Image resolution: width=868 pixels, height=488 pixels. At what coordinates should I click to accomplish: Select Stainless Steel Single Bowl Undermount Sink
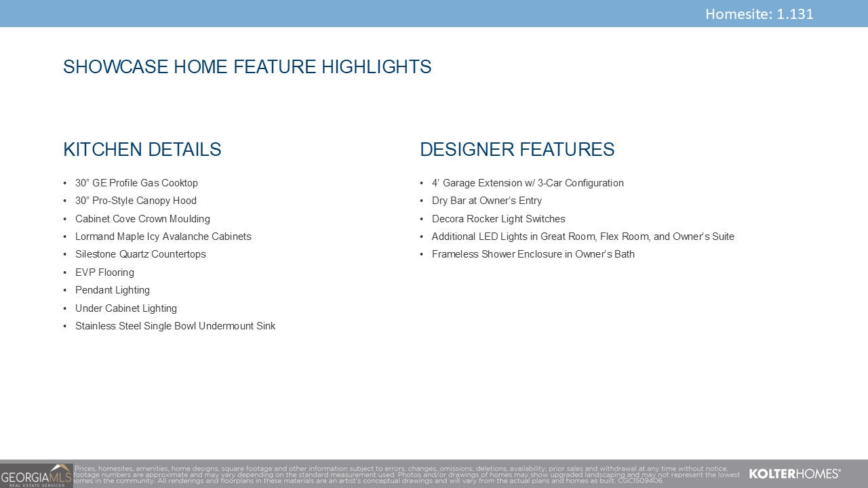pyautogui.click(x=175, y=326)
